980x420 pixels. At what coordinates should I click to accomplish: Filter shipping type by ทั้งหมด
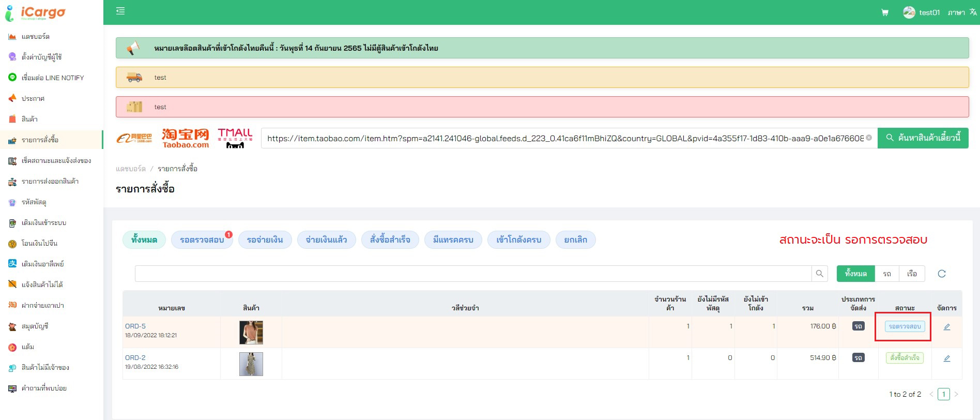pyautogui.click(x=856, y=274)
